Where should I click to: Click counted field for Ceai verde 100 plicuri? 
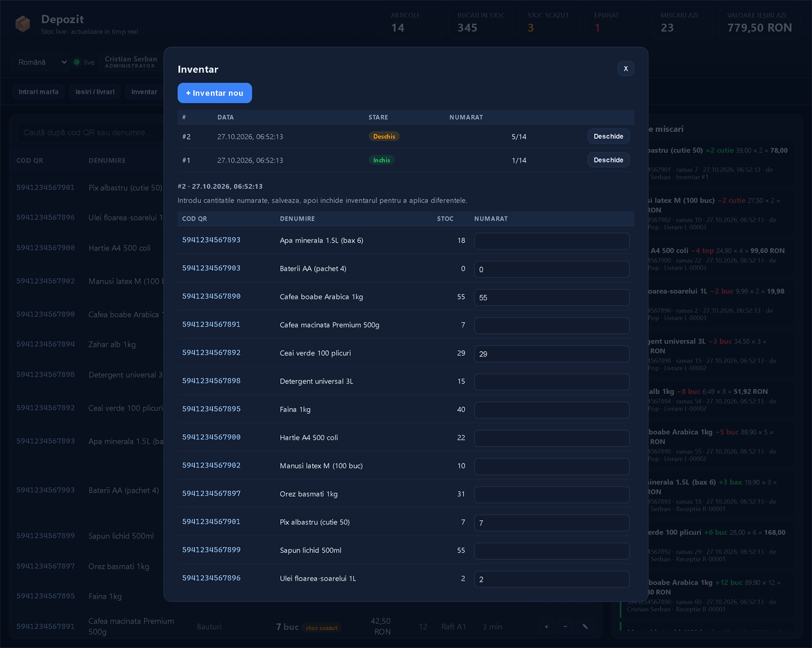click(x=552, y=354)
